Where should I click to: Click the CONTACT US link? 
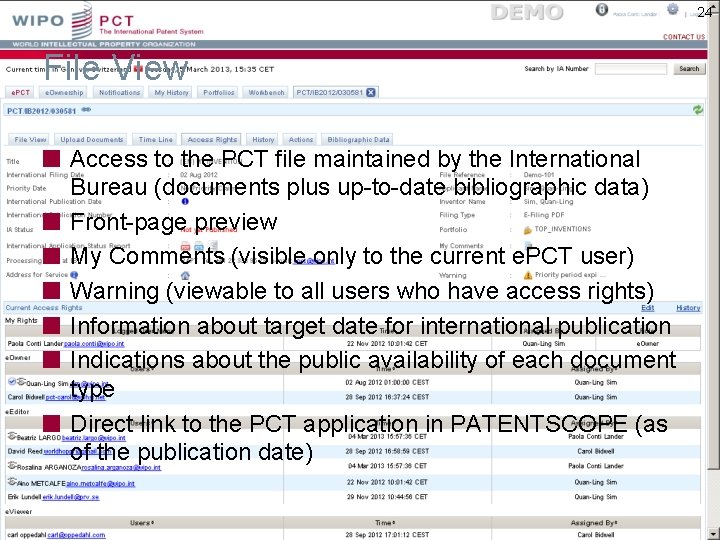[684, 37]
